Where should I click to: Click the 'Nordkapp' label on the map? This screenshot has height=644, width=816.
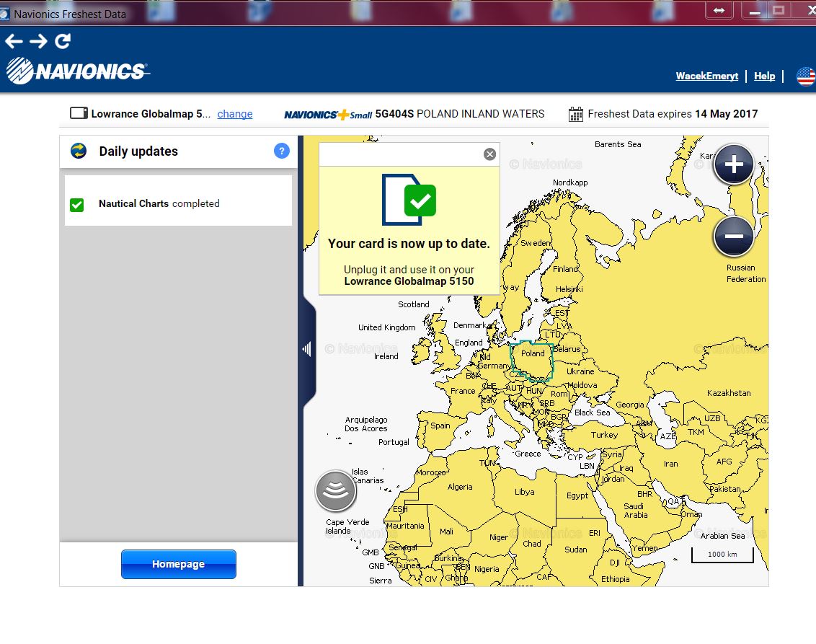[x=570, y=182]
